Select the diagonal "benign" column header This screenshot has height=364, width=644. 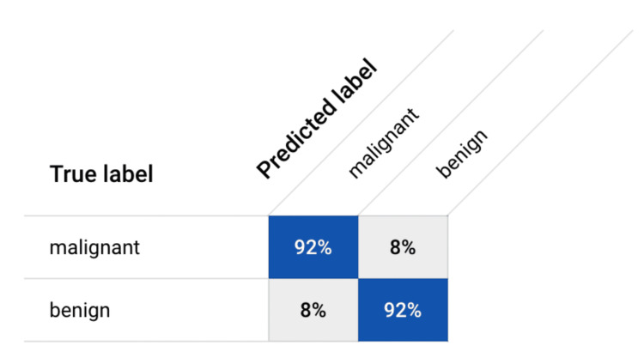(462, 154)
